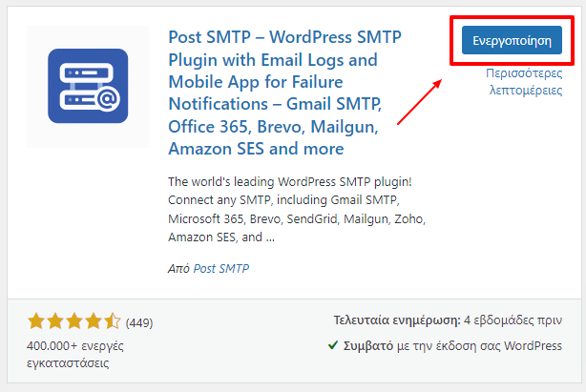Click the (449) ratings count
Viewport: 586px width, 392px height.
pos(139,322)
